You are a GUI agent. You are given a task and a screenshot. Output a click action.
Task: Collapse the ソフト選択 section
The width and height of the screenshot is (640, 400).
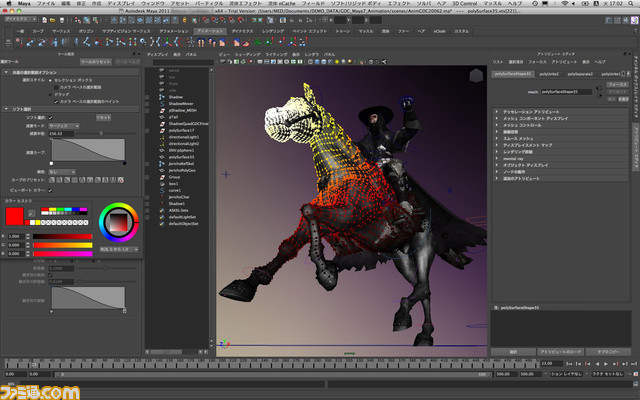(6, 109)
